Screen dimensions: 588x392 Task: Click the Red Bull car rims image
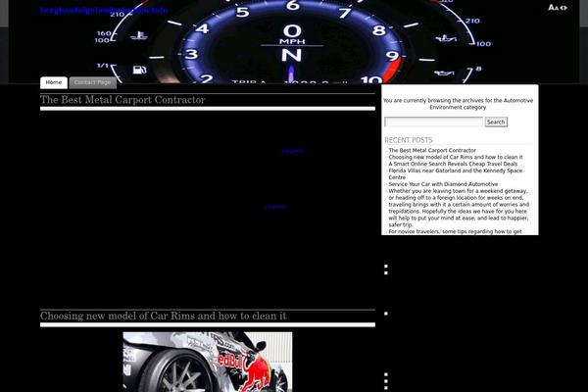[x=208, y=362]
